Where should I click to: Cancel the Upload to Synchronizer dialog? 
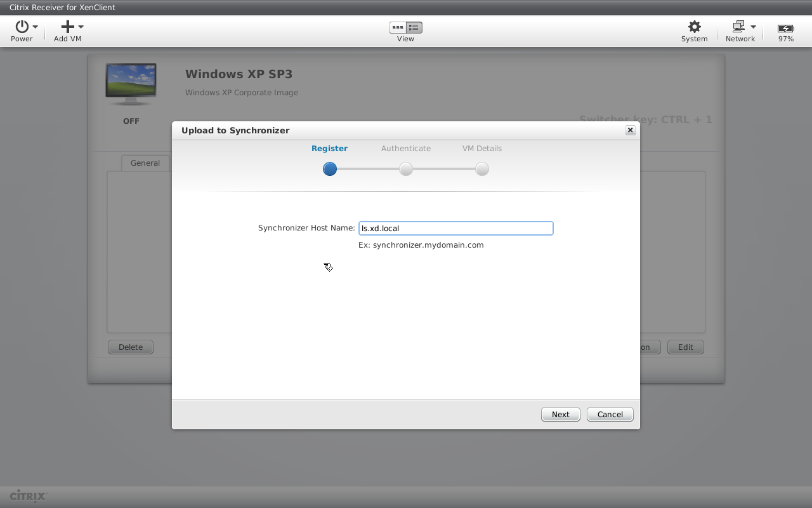click(610, 414)
